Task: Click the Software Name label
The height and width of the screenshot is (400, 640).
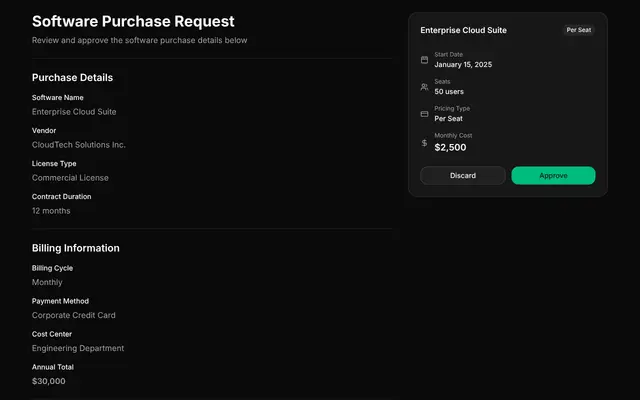Action: (x=58, y=98)
